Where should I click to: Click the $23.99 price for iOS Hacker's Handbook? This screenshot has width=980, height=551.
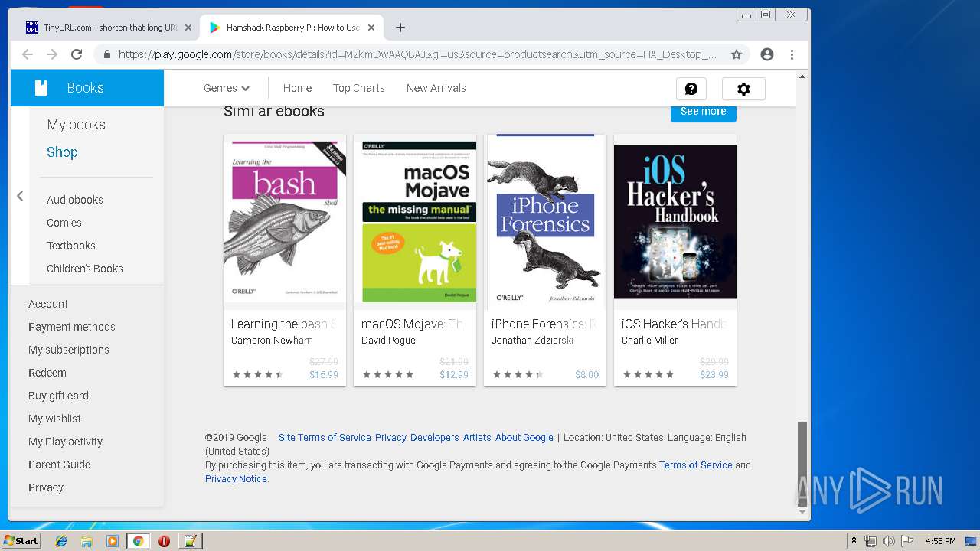coord(714,375)
